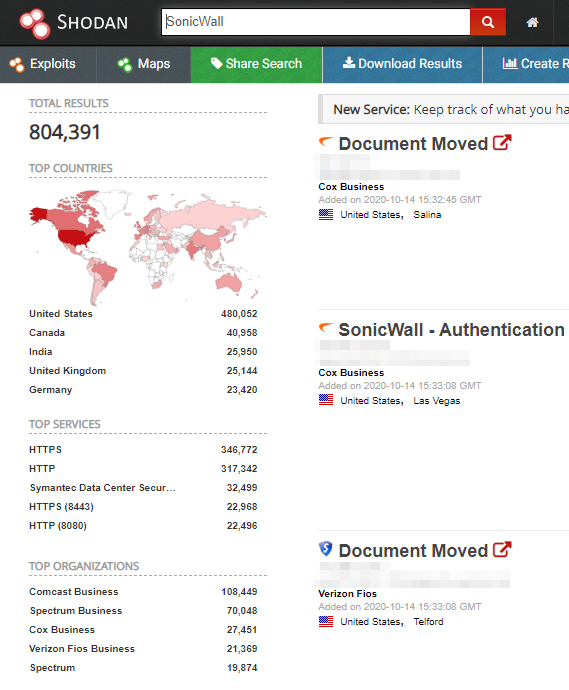Filter results by United States country
This screenshot has width=569, height=690.
tap(61, 314)
